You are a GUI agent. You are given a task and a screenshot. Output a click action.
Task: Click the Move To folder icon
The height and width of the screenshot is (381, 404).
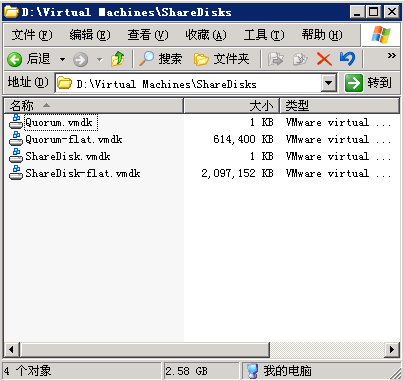[276, 59]
